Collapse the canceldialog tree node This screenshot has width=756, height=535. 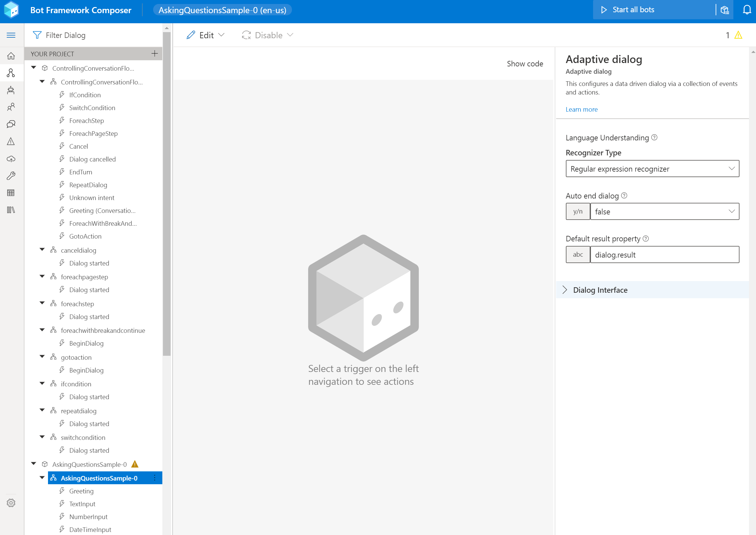(42, 250)
